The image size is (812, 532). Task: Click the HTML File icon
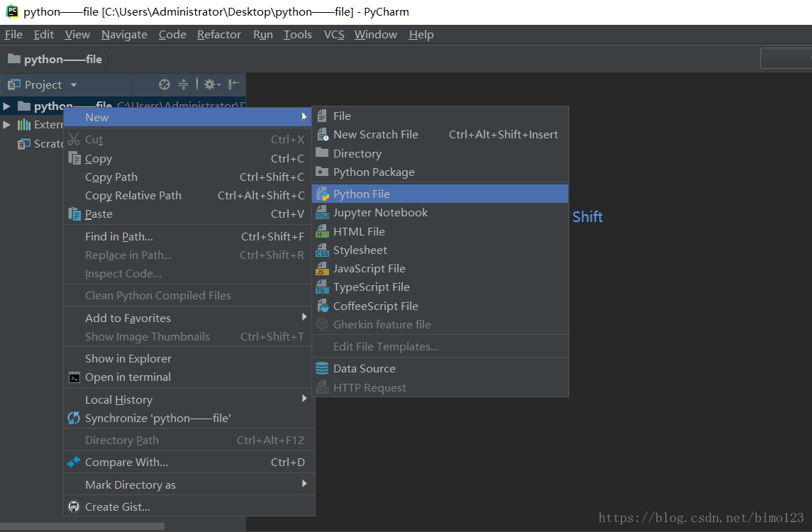coord(322,231)
